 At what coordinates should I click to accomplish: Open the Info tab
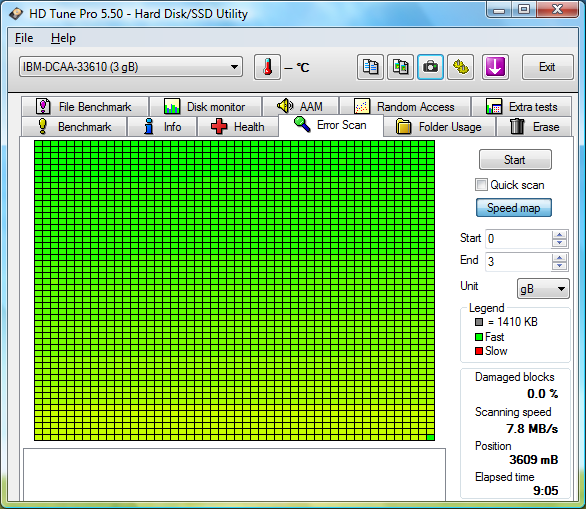coord(162,127)
